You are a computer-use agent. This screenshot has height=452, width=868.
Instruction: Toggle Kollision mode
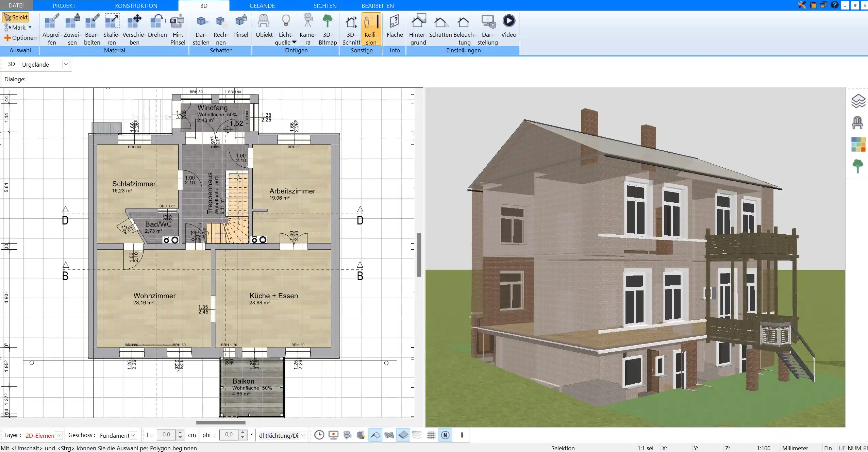[371, 30]
